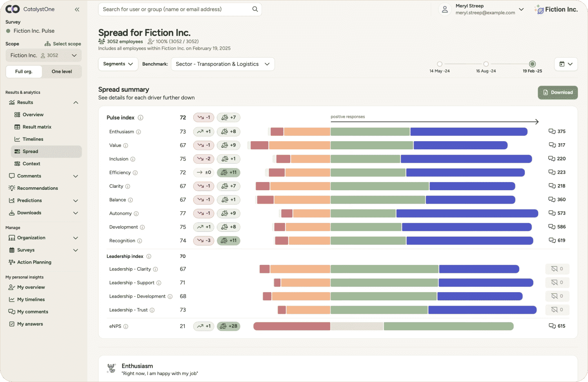Open My overview
Viewport: 588px width, 382px height.
tap(31, 287)
